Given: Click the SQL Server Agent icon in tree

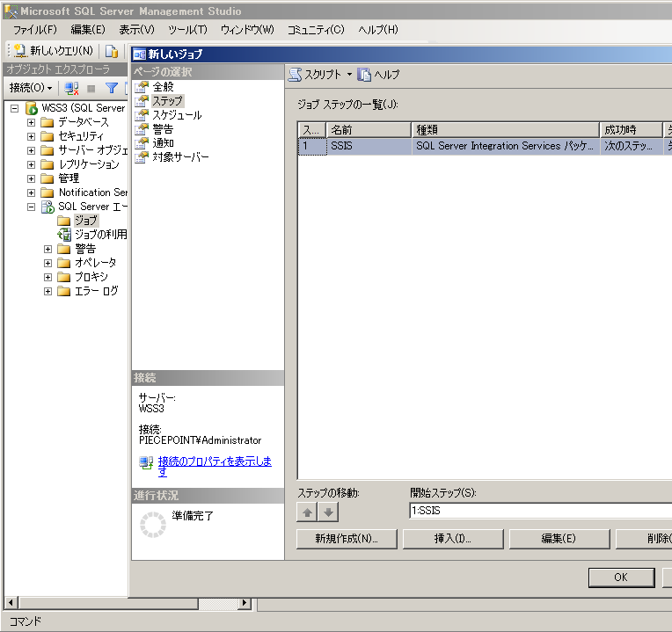Looking at the screenshot, I should tap(47, 207).
